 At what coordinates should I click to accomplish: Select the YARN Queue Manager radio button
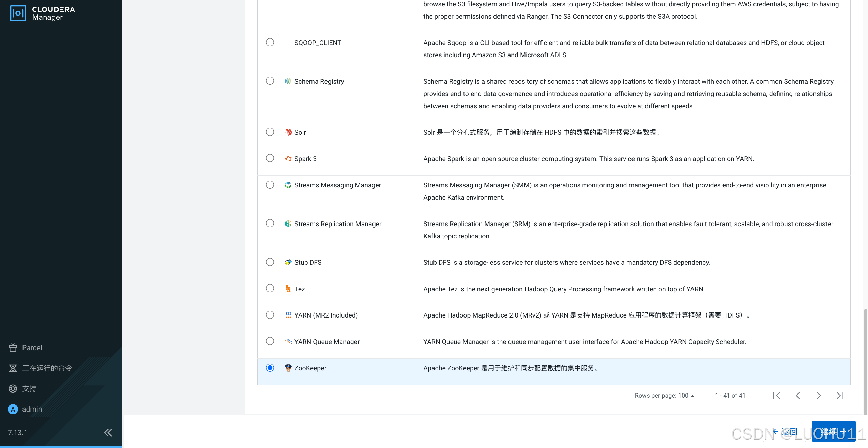tap(270, 341)
